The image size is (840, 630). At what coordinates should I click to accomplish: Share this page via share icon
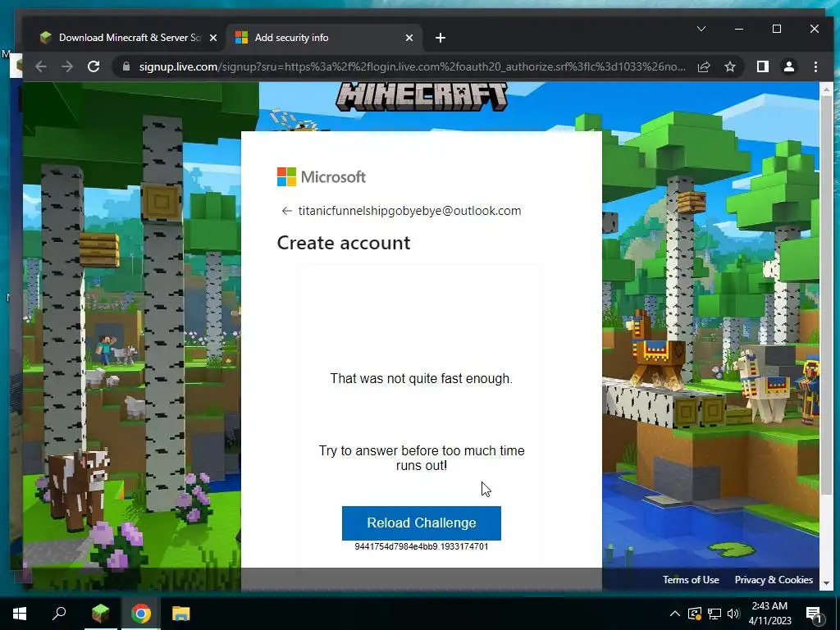[704, 66]
